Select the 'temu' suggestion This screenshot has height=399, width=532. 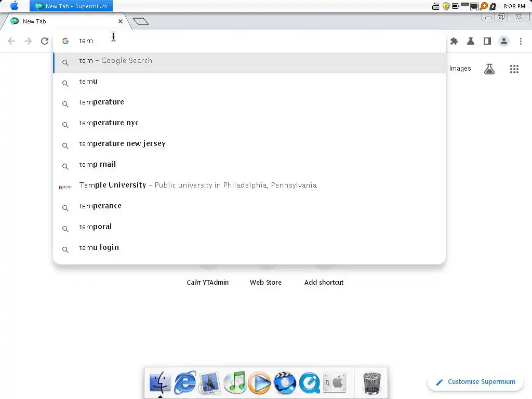249,83
